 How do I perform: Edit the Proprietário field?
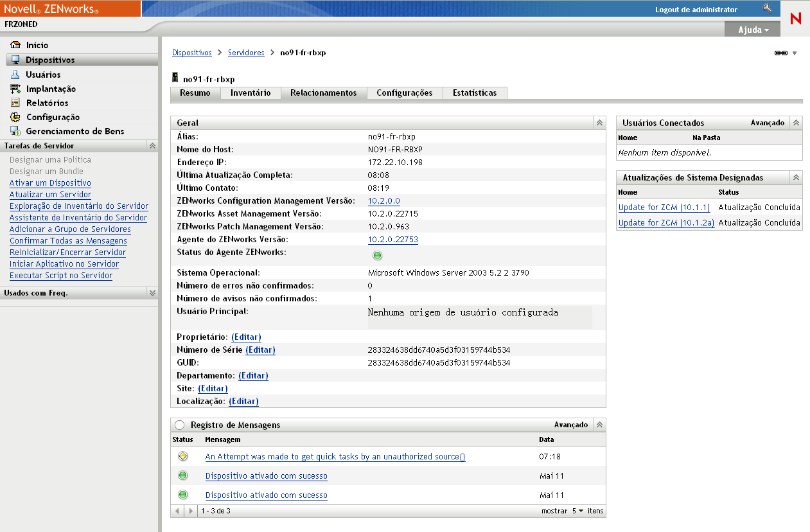246,337
